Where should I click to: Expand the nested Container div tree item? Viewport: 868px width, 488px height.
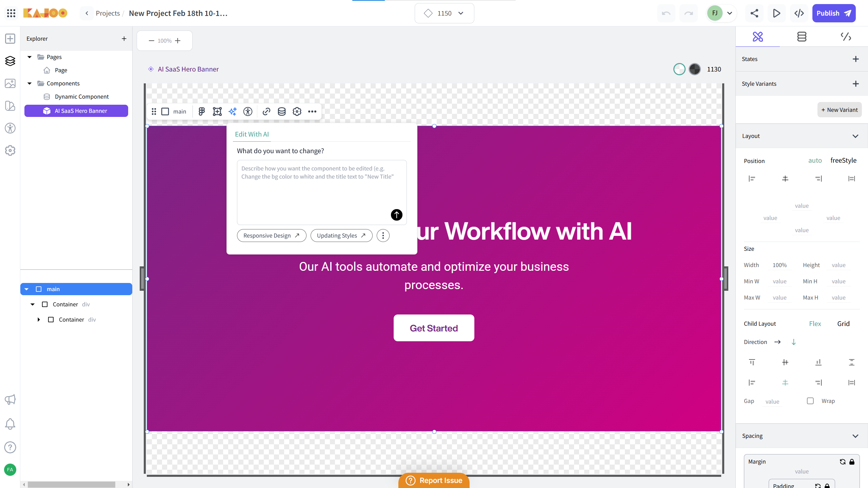(39, 320)
